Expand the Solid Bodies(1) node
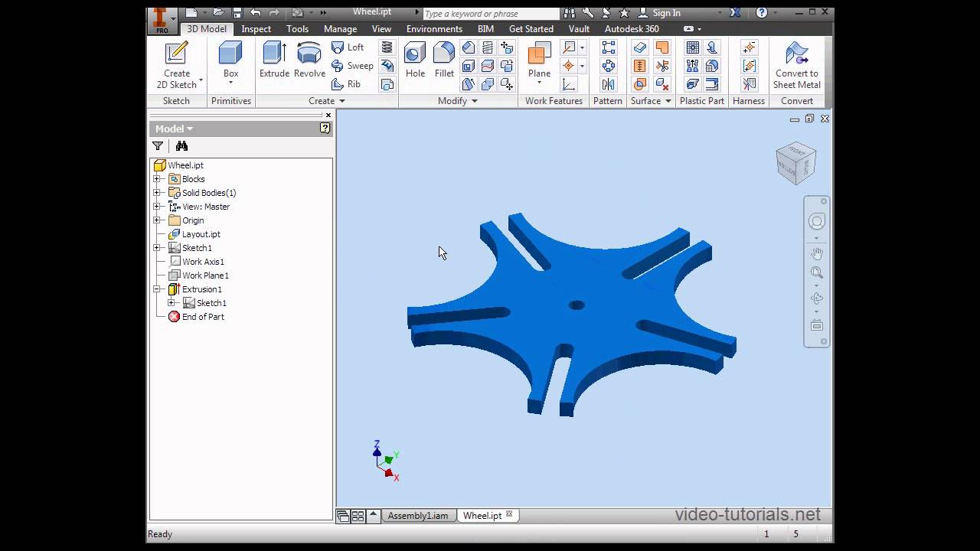The height and width of the screenshot is (551, 980). coord(157,193)
